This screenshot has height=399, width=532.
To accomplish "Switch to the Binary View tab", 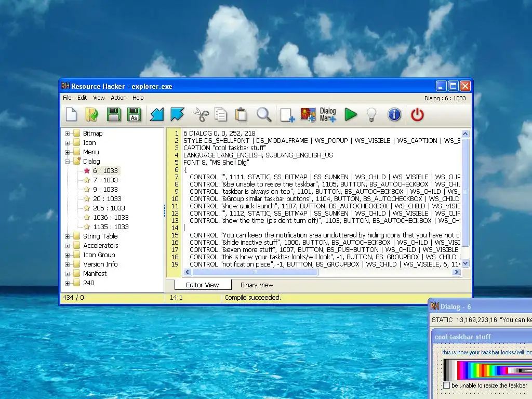I will click(x=257, y=285).
